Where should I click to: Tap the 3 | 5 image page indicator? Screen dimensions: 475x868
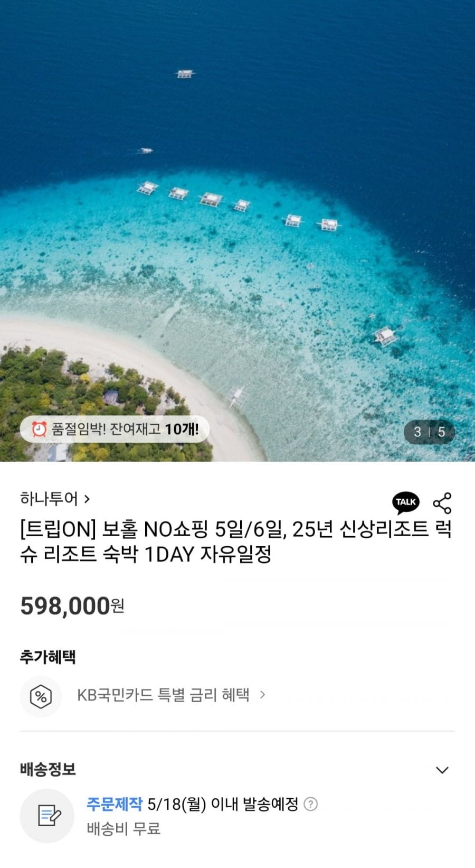[429, 432]
